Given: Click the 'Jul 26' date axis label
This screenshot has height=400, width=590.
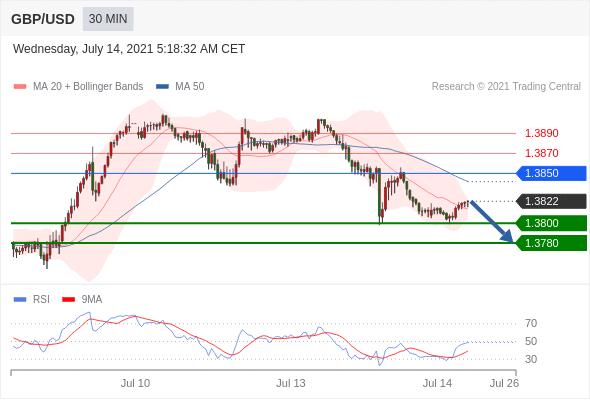Looking at the screenshot, I should click(x=504, y=383).
